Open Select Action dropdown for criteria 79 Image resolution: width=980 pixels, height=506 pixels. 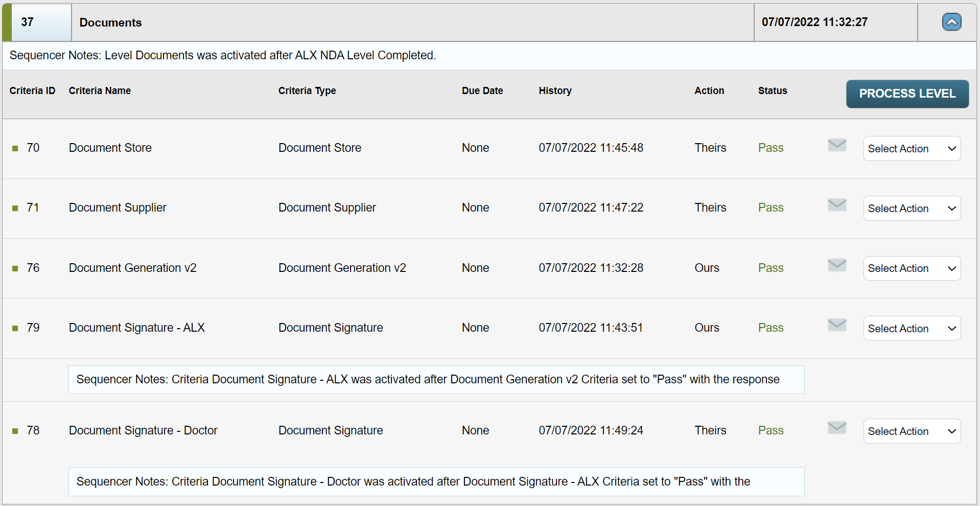click(x=912, y=329)
